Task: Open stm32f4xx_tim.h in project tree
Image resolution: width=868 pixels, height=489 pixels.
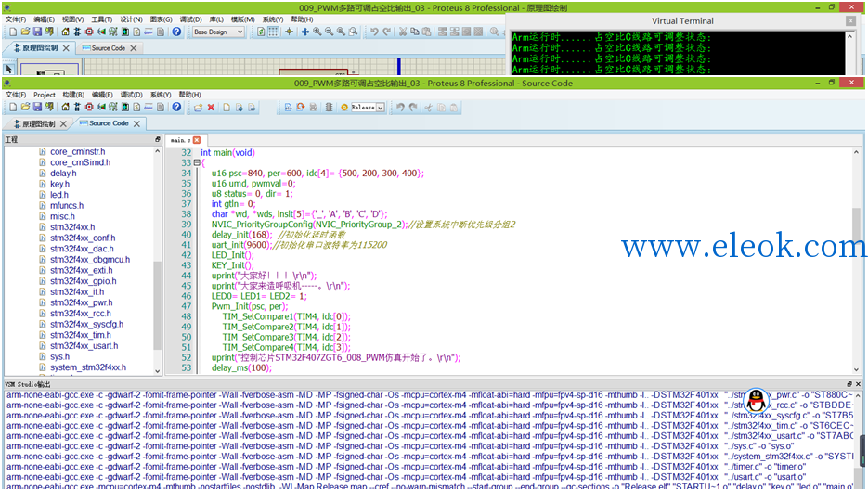Action: coord(80,335)
